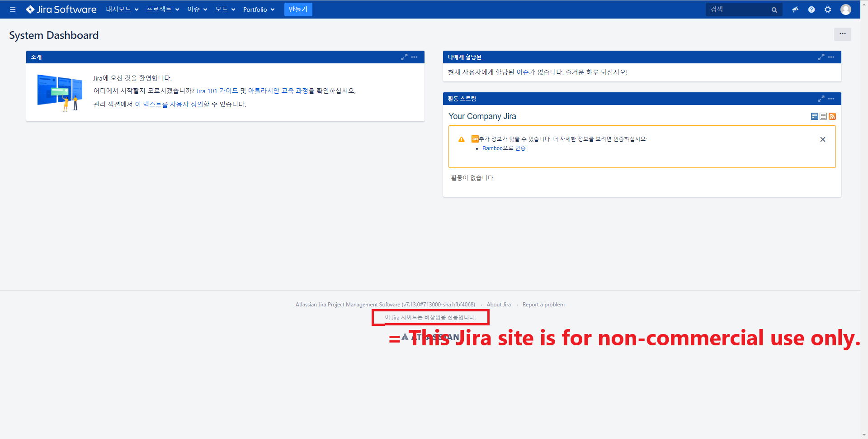Image resolution: width=868 pixels, height=439 pixels.
Task: Click the page scrollbar down arrow
Action: coord(864,435)
